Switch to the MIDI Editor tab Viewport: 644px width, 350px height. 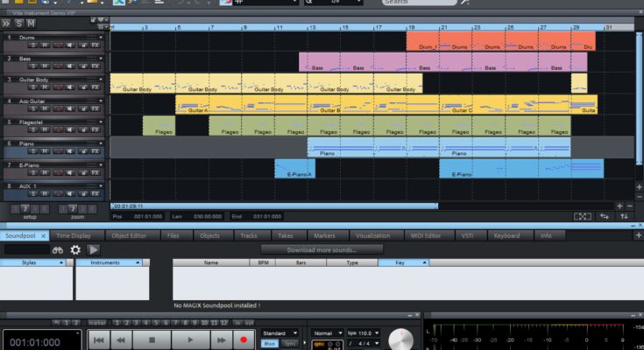coord(427,236)
